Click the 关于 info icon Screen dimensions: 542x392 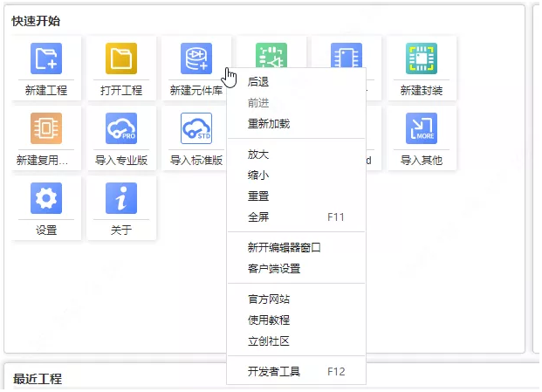point(120,199)
